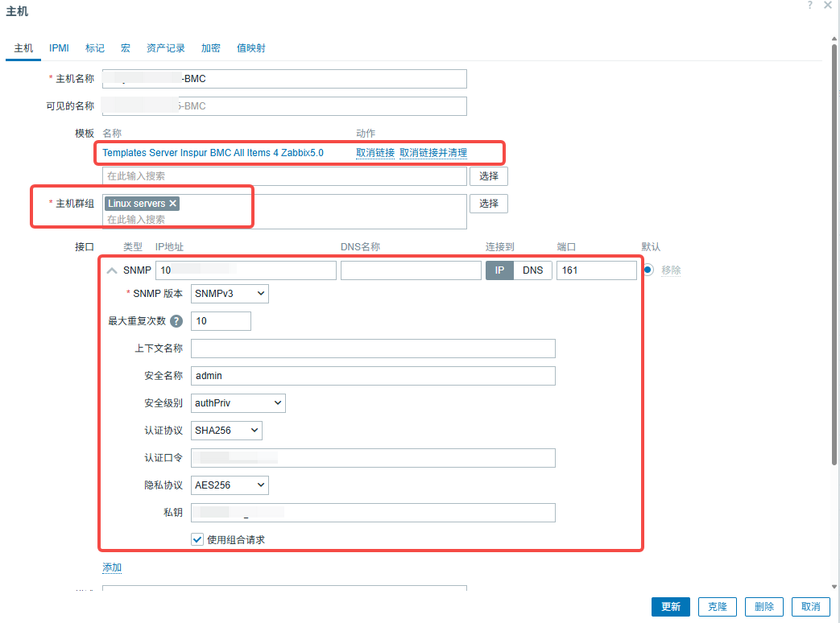
Task: Switch connection to DNS
Action: coord(532,270)
